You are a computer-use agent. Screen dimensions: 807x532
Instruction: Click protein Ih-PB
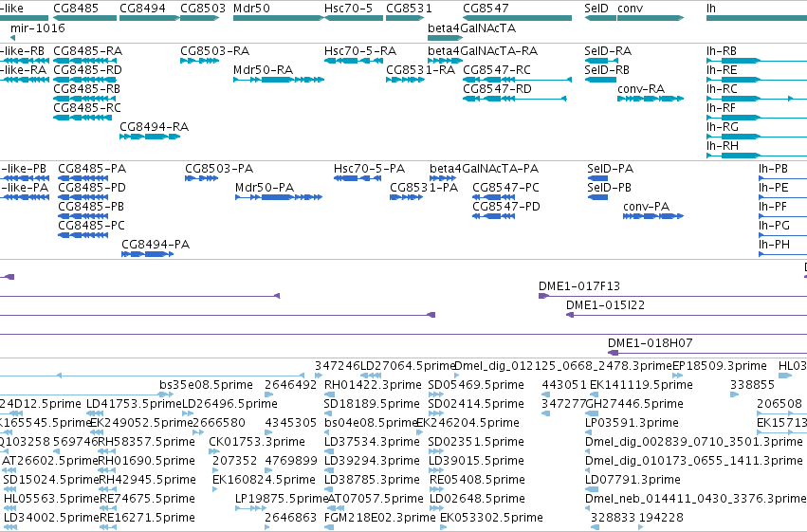tap(782, 178)
